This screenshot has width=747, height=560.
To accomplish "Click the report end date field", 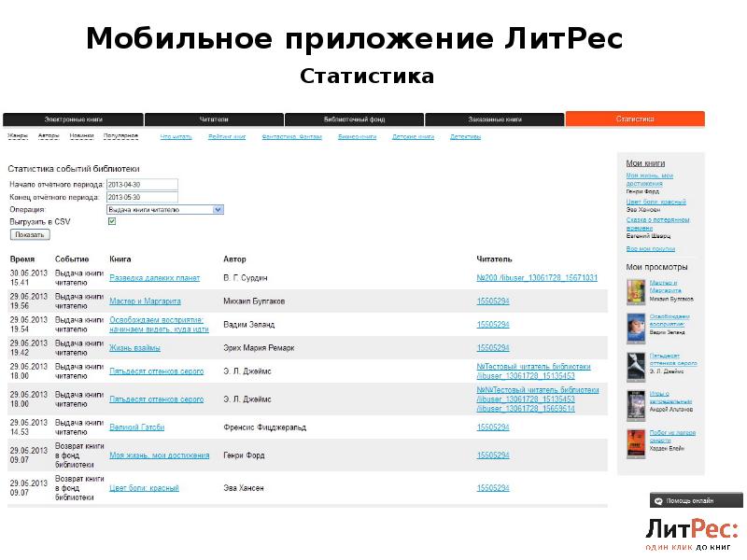I will pos(142,197).
